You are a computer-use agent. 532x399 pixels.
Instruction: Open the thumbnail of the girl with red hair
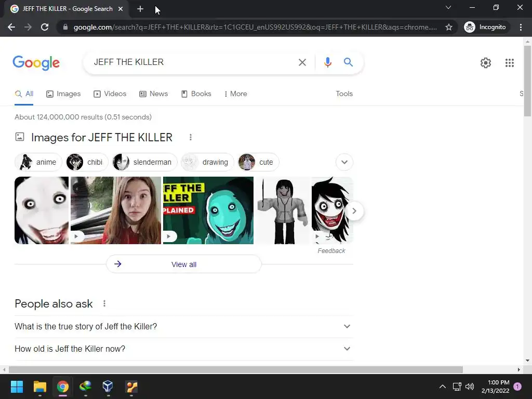(116, 210)
